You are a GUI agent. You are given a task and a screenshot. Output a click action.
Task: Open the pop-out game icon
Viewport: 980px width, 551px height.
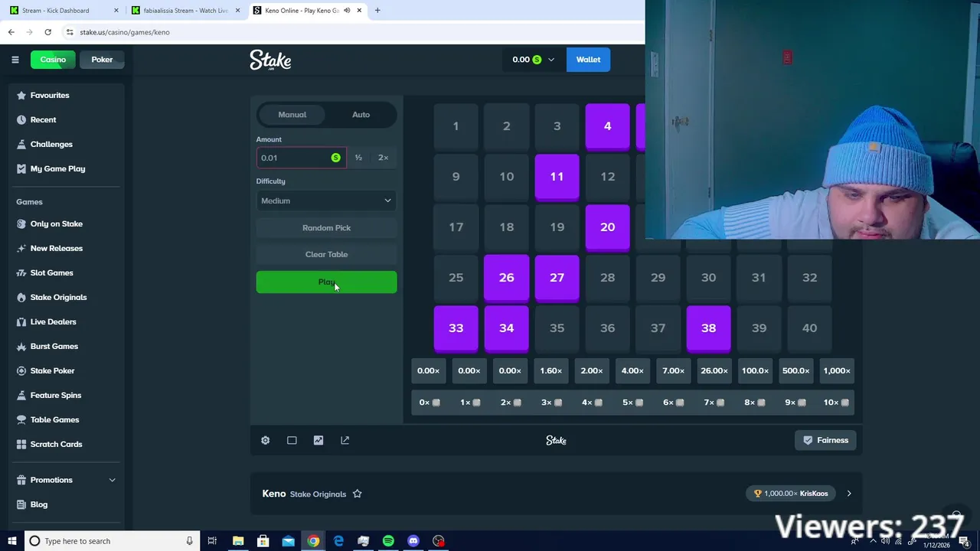[345, 440]
